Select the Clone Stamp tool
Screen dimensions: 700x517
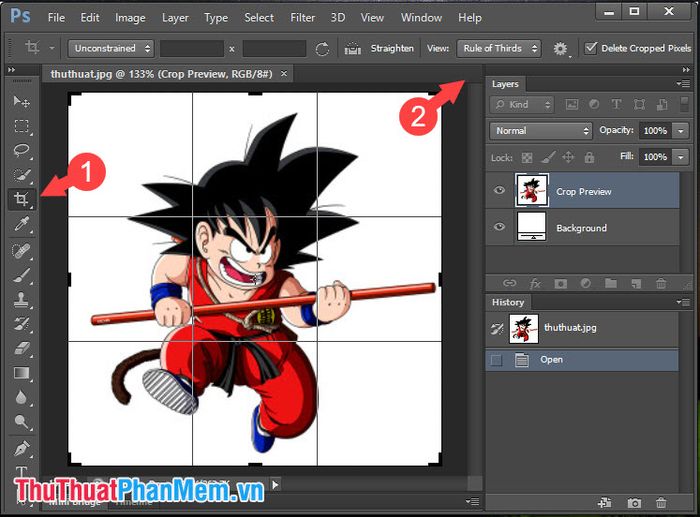coord(21,300)
